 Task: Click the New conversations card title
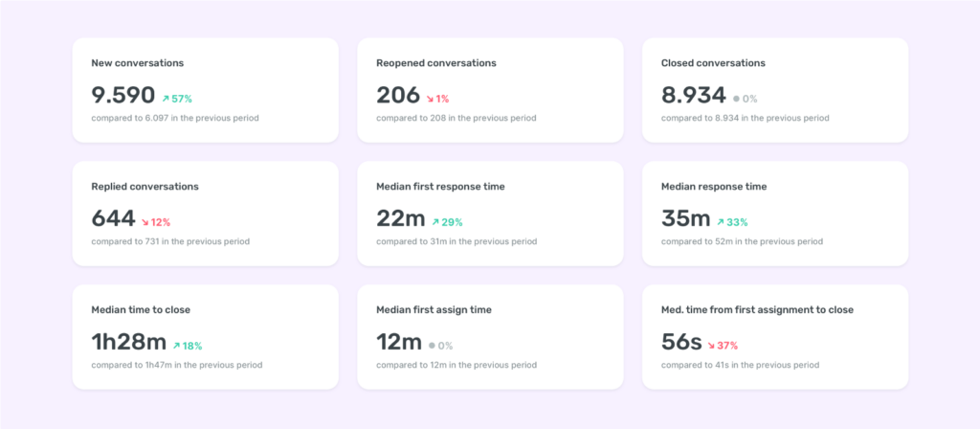coord(138,63)
